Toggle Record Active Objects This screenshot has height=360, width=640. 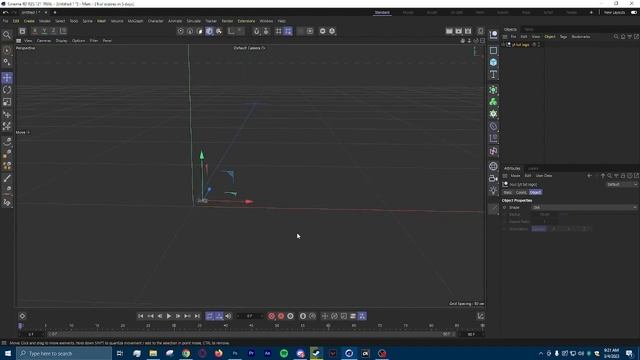271,316
